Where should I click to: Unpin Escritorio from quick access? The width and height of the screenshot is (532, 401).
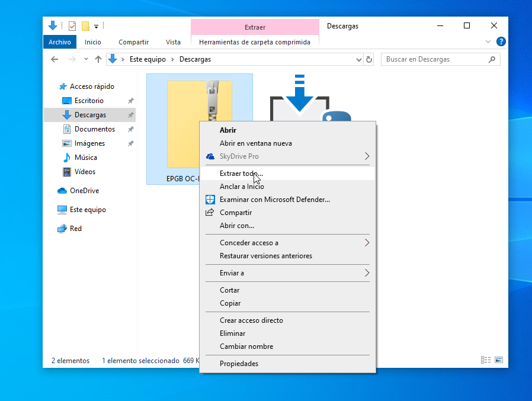point(130,101)
